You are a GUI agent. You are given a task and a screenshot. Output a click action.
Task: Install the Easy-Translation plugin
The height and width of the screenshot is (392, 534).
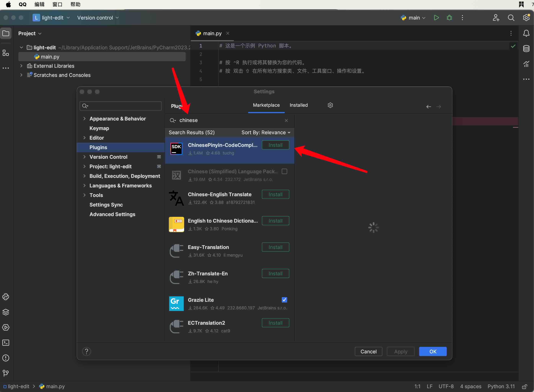[275, 247]
